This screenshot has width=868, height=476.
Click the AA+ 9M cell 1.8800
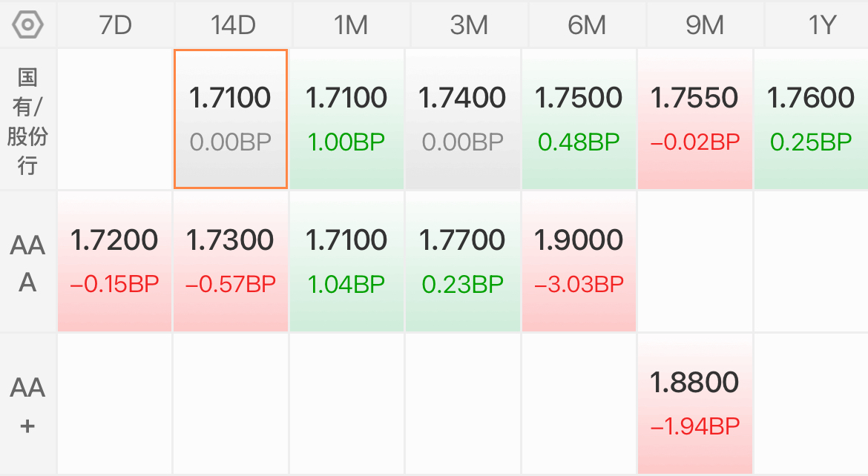(x=695, y=403)
